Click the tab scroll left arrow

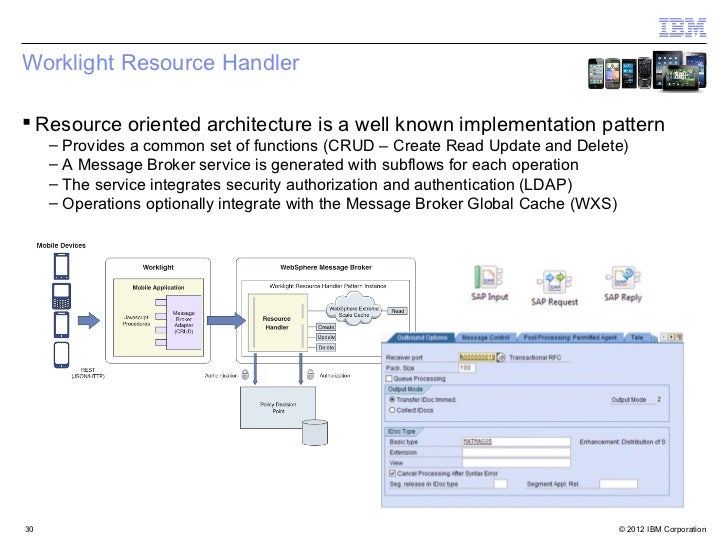(664, 337)
